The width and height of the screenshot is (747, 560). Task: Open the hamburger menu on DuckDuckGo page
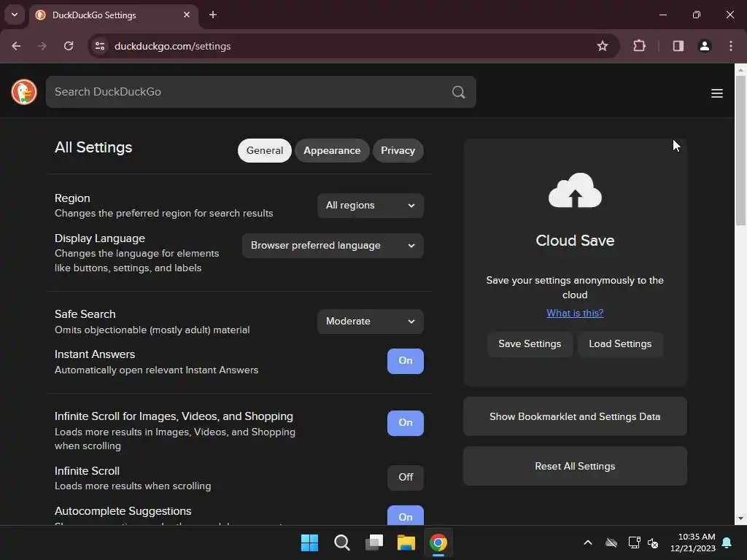coord(716,93)
